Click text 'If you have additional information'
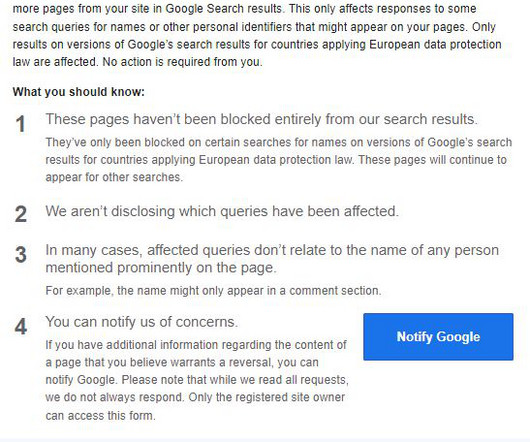 coord(196,345)
